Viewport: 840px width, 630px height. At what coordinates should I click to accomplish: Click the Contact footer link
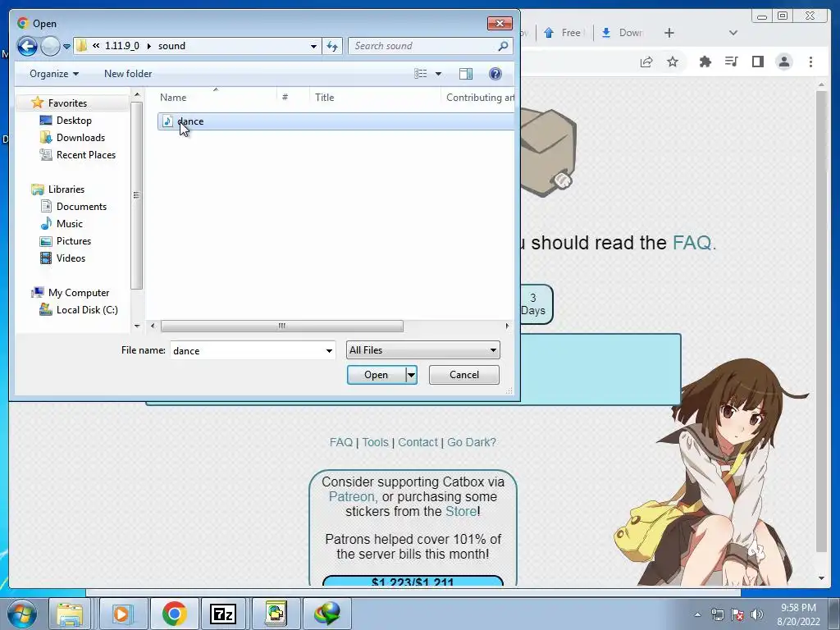[x=418, y=442]
